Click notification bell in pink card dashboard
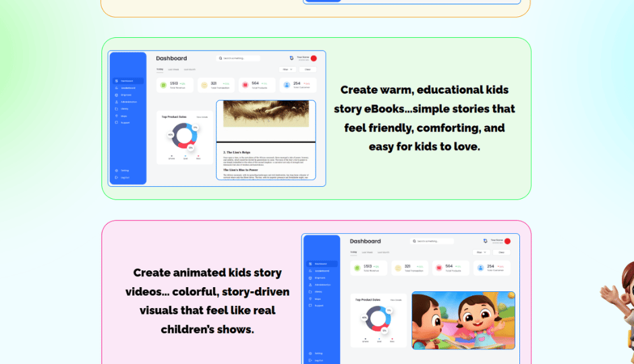Screen dimensions: 634x364 485,241
